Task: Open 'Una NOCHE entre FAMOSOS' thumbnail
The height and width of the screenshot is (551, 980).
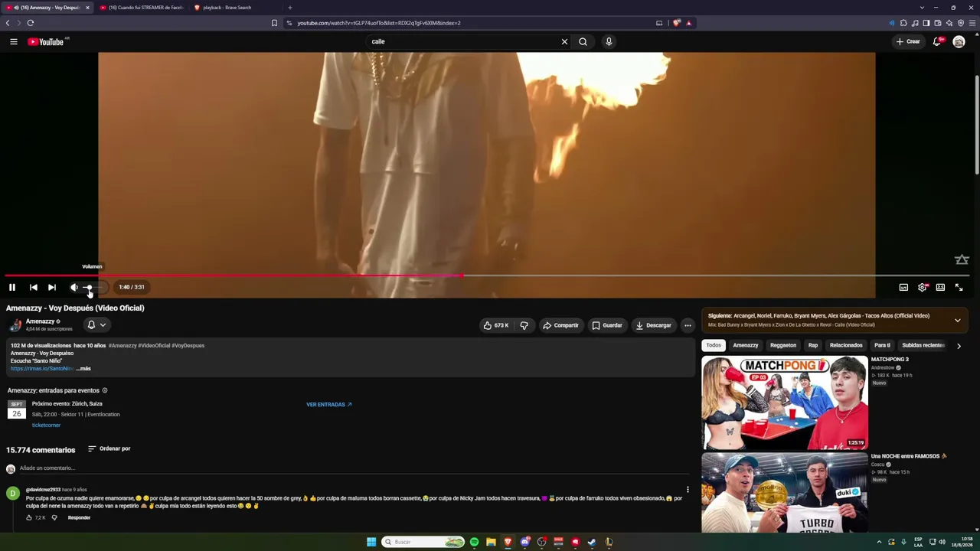Action: click(785, 493)
